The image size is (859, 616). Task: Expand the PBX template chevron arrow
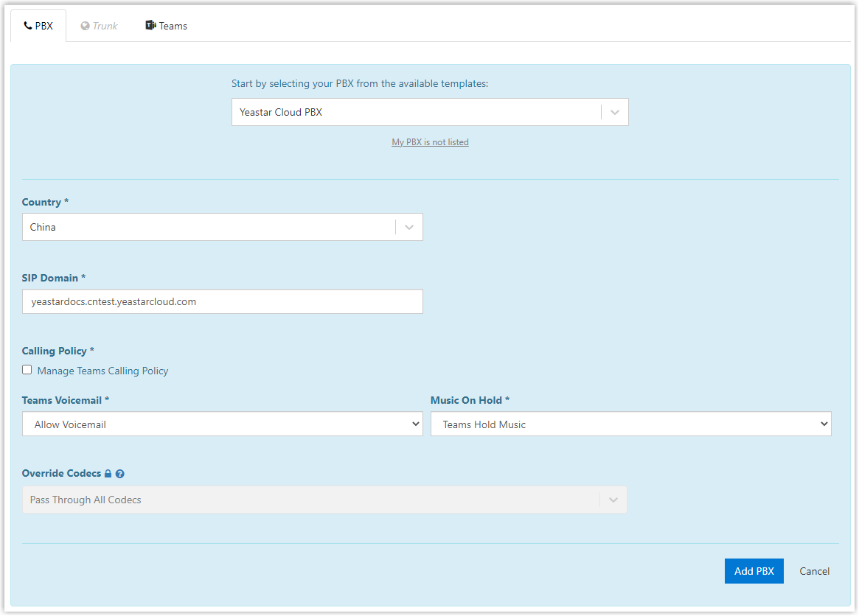(615, 113)
